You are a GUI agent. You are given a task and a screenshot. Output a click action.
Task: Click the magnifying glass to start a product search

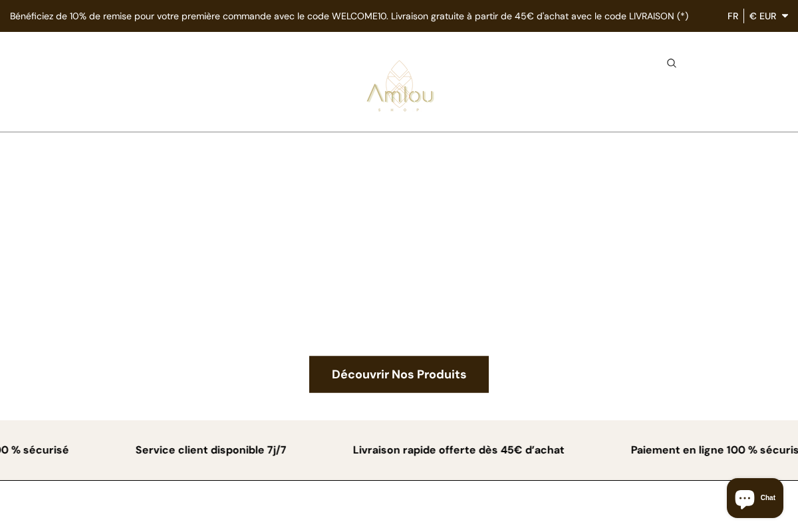(672, 63)
